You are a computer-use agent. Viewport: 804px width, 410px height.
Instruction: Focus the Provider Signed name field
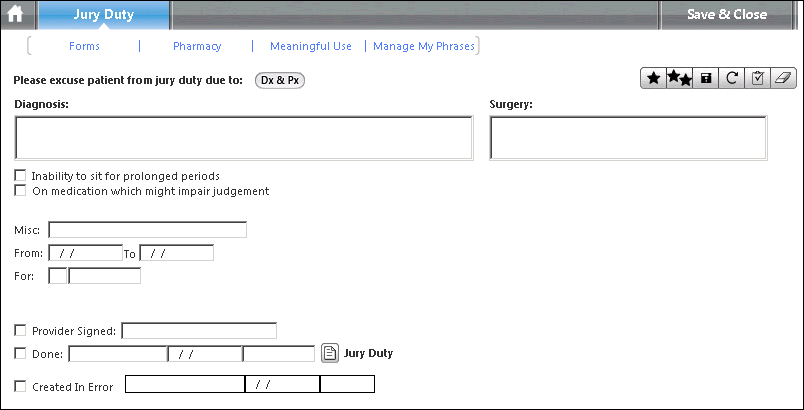click(x=199, y=331)
